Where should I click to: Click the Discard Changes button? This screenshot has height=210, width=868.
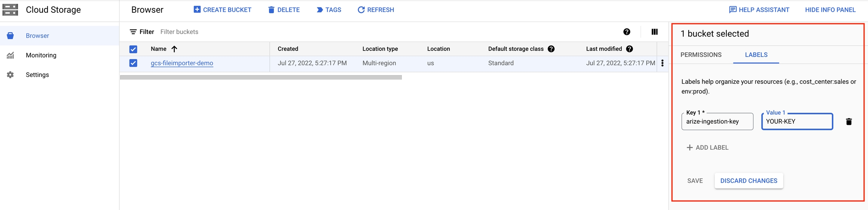click(x=749, y=181)
